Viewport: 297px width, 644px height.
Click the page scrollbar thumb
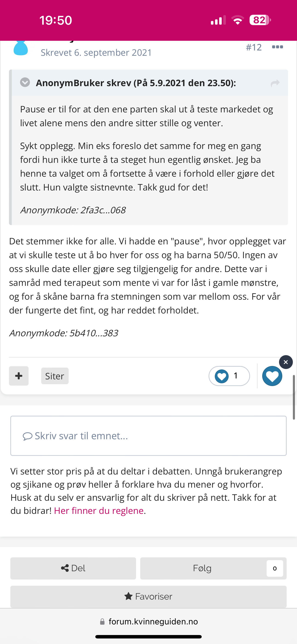tap(294, 397)
